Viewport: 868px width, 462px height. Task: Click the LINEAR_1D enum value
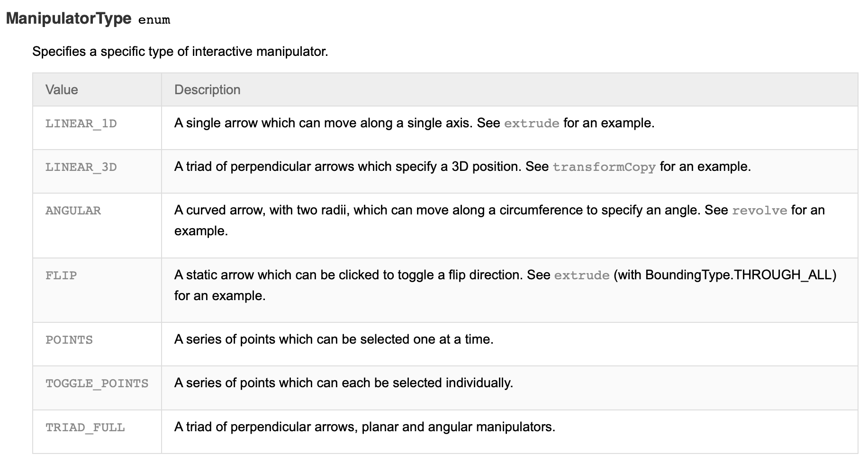(x=81, y=124)
